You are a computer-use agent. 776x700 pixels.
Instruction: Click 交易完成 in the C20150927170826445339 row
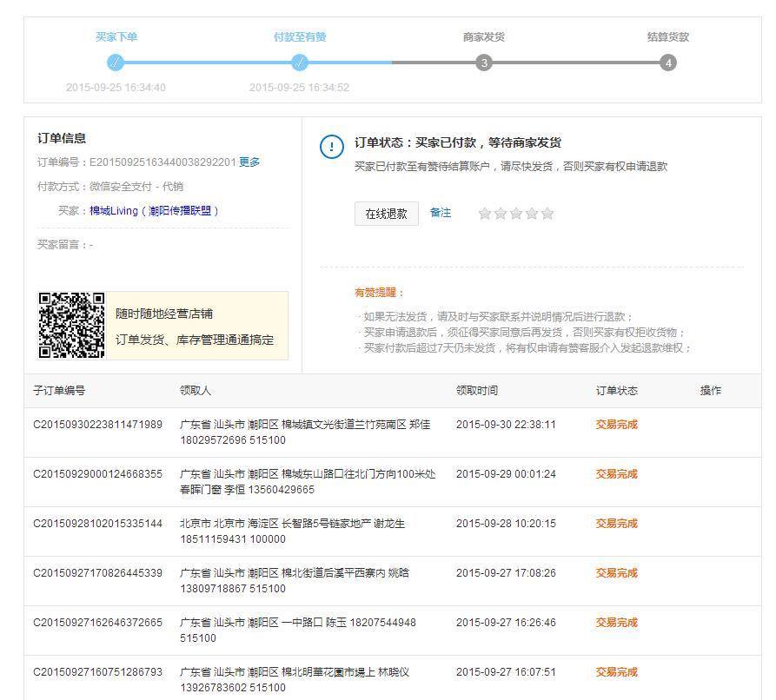(617, 573)
